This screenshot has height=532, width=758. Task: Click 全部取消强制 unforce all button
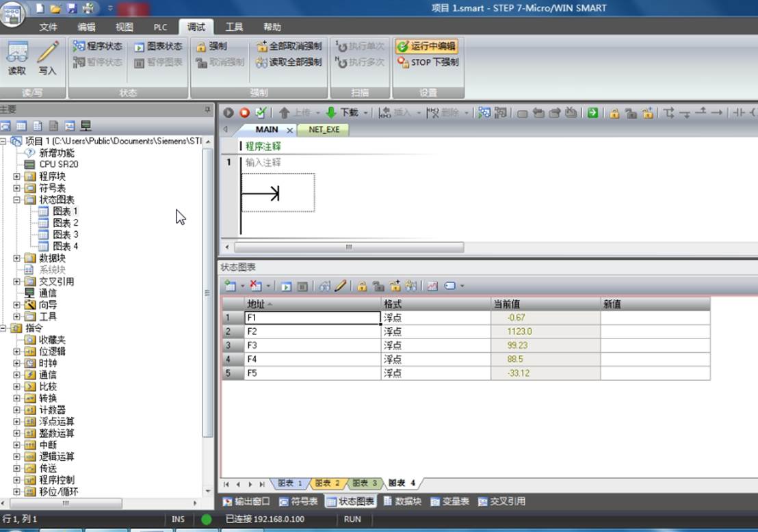coord(289,46)
